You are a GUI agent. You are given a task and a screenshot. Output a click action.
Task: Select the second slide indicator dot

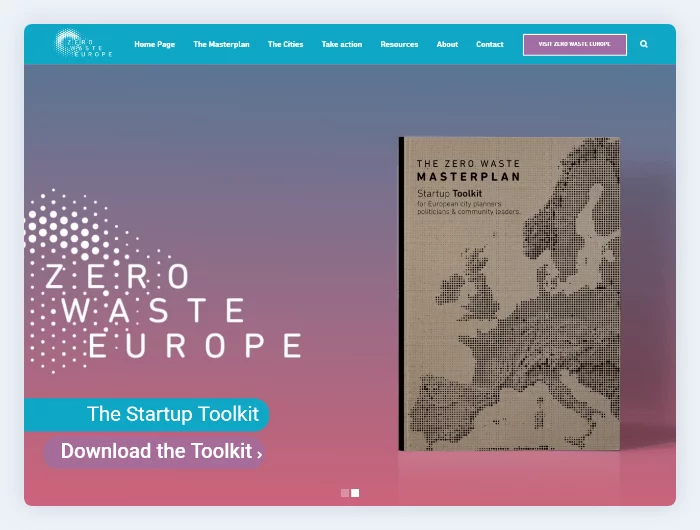click(355, 493)
